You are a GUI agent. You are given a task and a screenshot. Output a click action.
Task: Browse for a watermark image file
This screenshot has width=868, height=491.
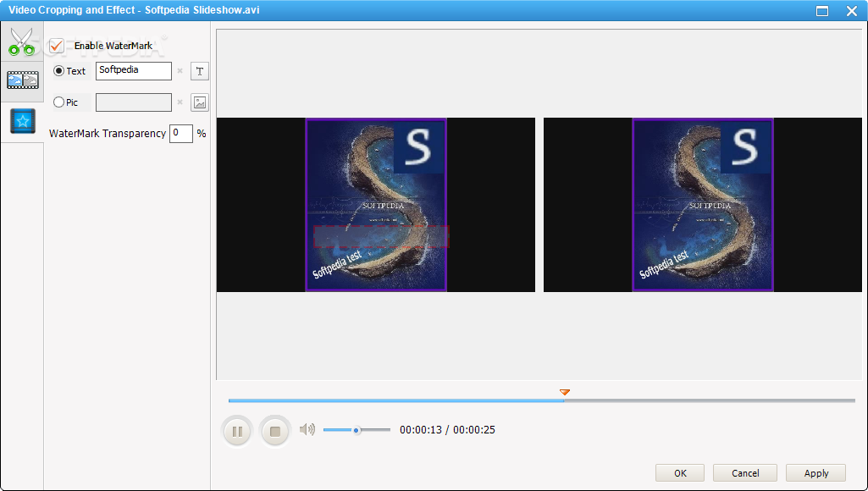[x=200, y=102]
